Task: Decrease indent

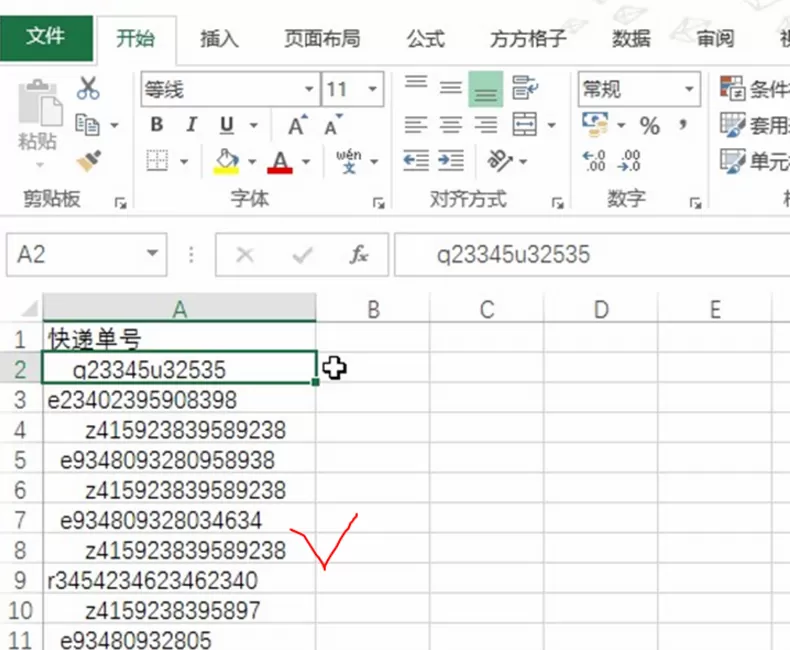Action: pos(416,161)
